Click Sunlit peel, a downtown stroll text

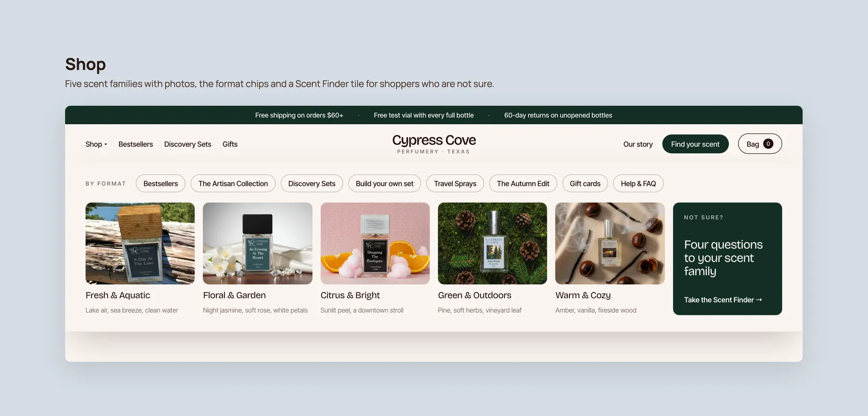pyautogui.click(x=362, y=310)
